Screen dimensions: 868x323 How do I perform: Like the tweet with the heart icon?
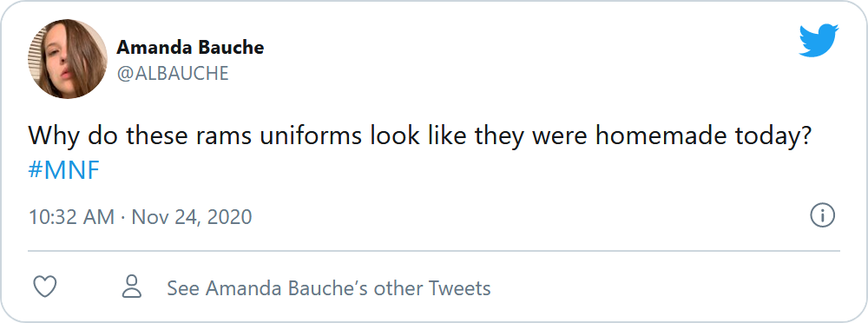(45, 287)
